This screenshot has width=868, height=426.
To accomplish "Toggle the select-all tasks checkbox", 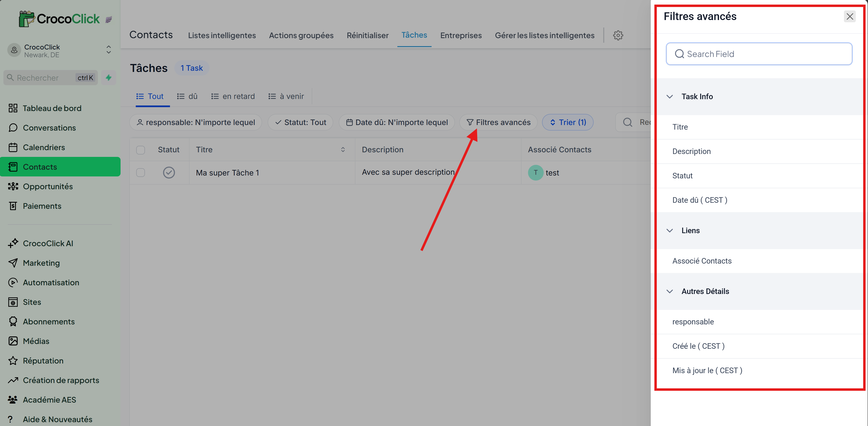I will coord(141,150).
